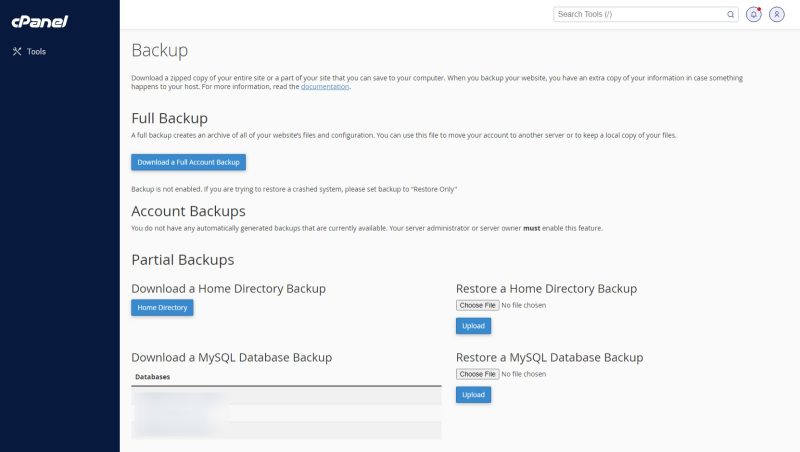Choose File for Home Directory restore
The width and height of the screenshot is (800, 452).
click(477, 305)
